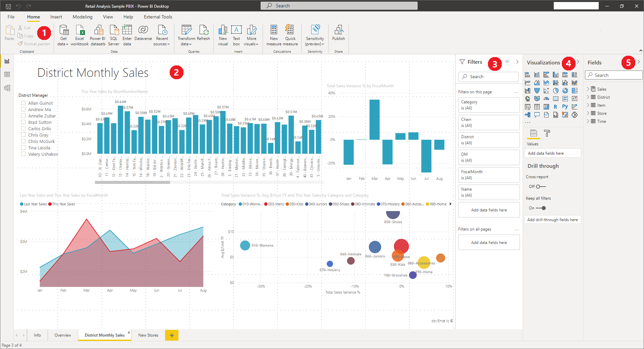The image size is (644, 349).
Task: Check the Carlos Grilo checkbox
Action: [23, 129]
